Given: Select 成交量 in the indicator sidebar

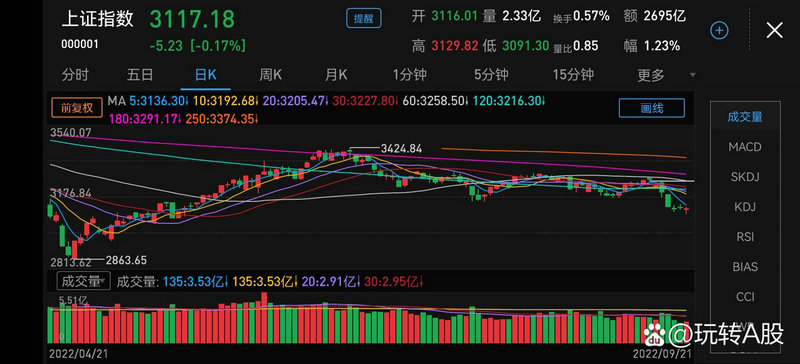Looking at the screenshot, I should click(745, 116).
